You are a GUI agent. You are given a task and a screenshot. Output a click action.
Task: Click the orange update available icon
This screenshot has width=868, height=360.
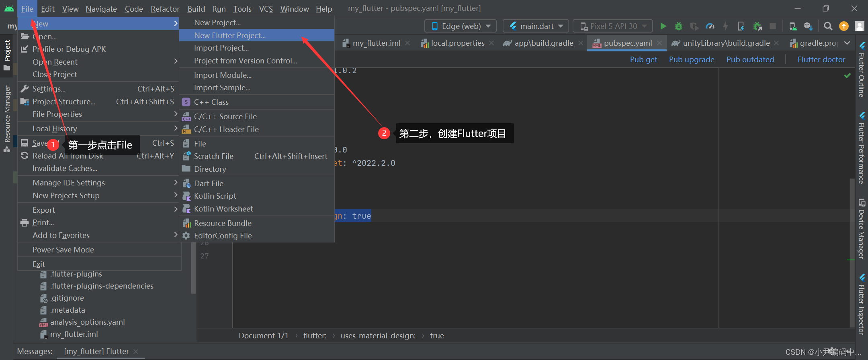(844, 26)
